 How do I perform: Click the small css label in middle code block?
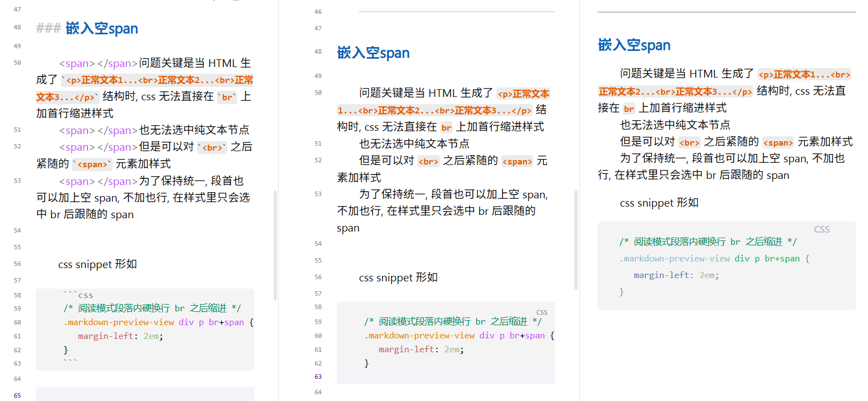click(541, 312)
